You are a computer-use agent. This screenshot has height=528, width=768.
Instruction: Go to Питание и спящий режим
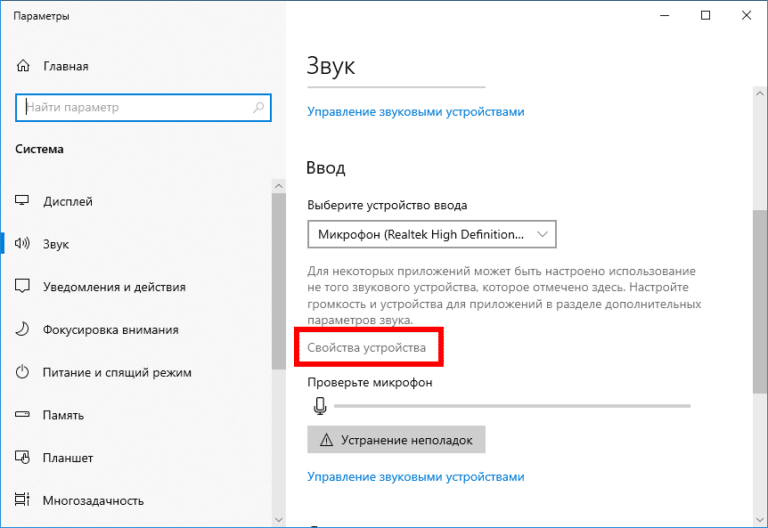click(117, 373)
